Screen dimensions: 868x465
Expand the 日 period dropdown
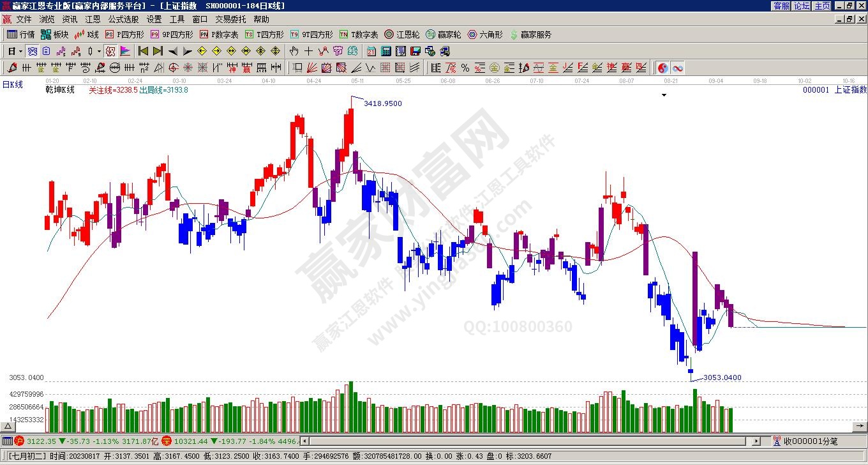[20, 51]
